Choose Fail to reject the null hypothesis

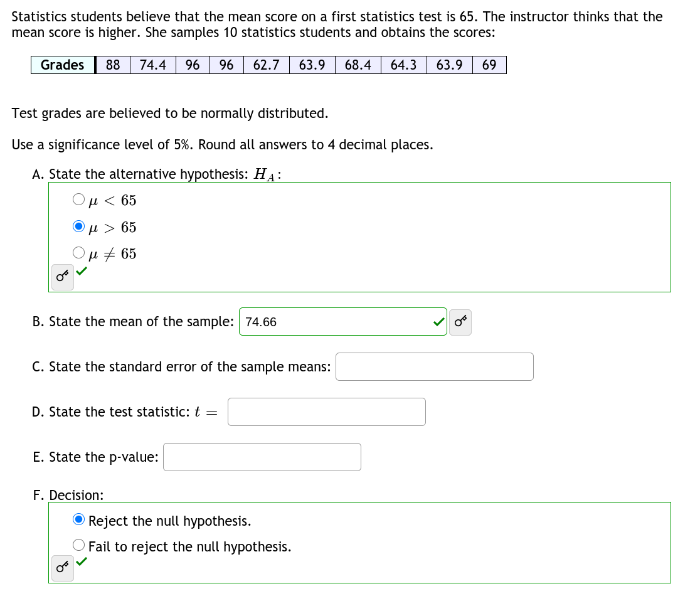tap(78, 545)
